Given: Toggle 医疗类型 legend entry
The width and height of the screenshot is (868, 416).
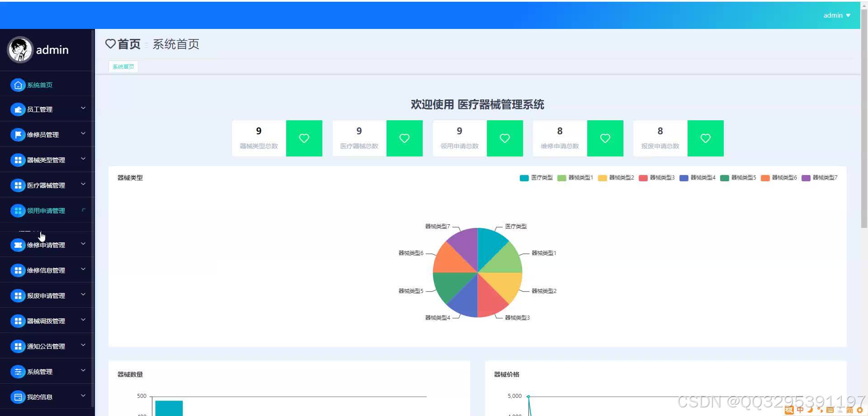Looking at the screenshot, I should (x=536, y=178).
